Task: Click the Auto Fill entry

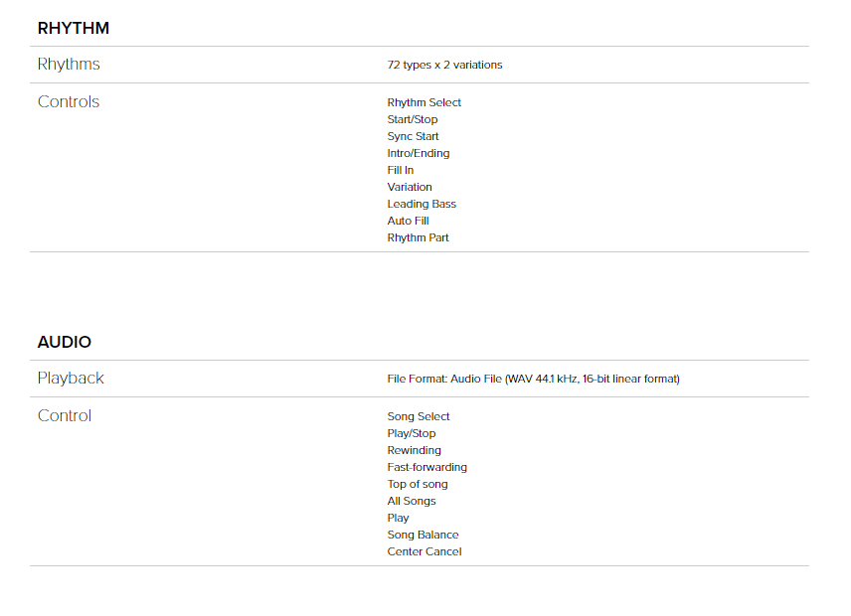Action: click(408, 222)
